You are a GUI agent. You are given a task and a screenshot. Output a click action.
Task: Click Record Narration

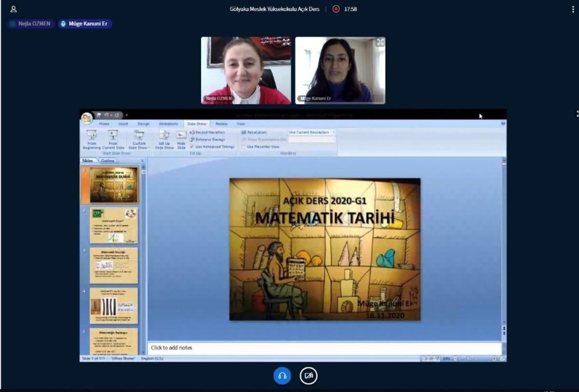(208, 133)
